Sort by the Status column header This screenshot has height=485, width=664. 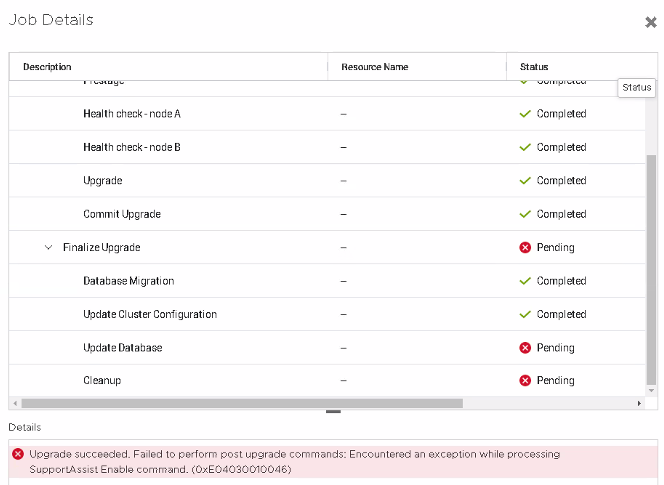pyautogui.click(x=534, y=67)
